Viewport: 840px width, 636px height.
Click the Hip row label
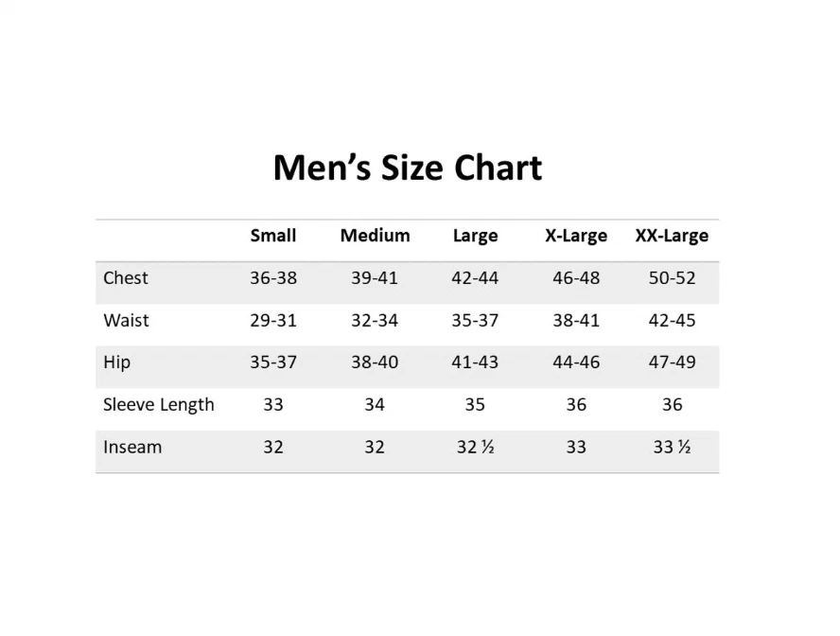117,362
